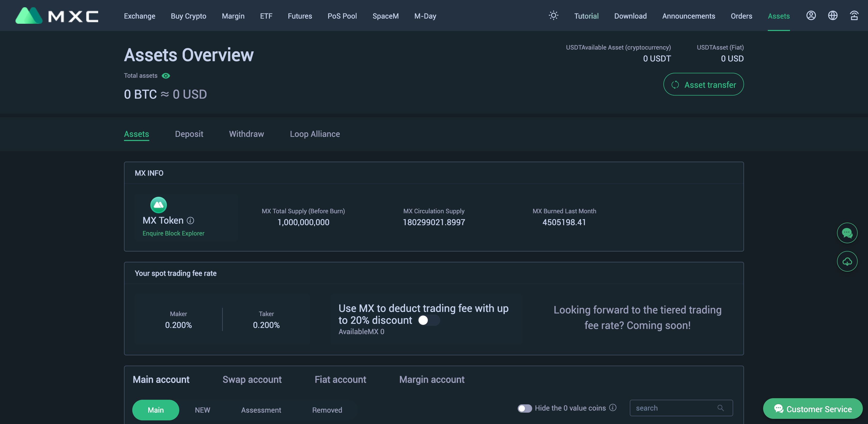Select the Assessment filter
This screenshot has width=868, height=424.
pos(261,410)
